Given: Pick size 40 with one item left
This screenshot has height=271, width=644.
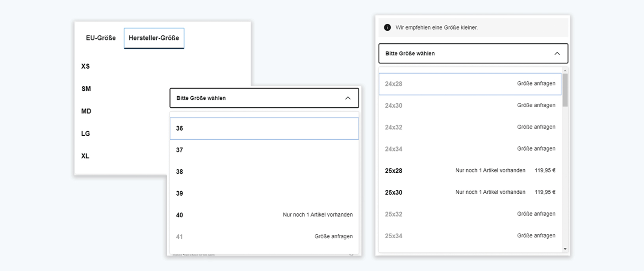Looking at the screenshot, I should (x=264, y=215).
